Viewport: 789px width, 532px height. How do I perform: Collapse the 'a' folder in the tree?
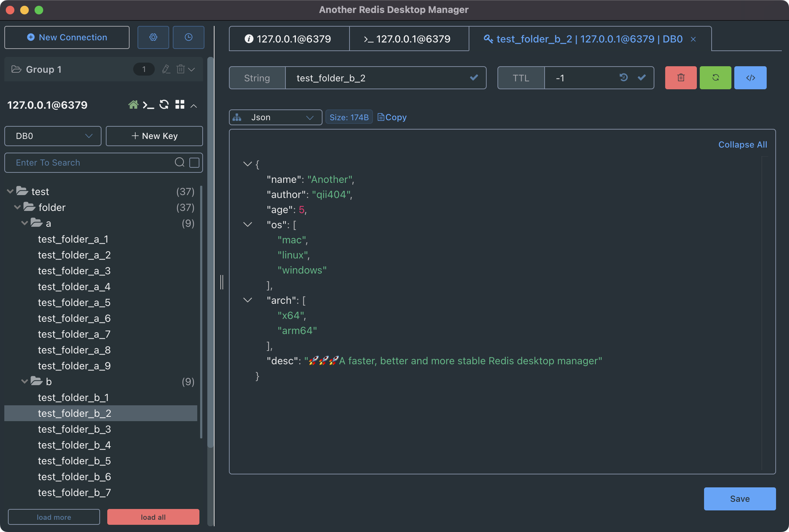click(24, 223)
